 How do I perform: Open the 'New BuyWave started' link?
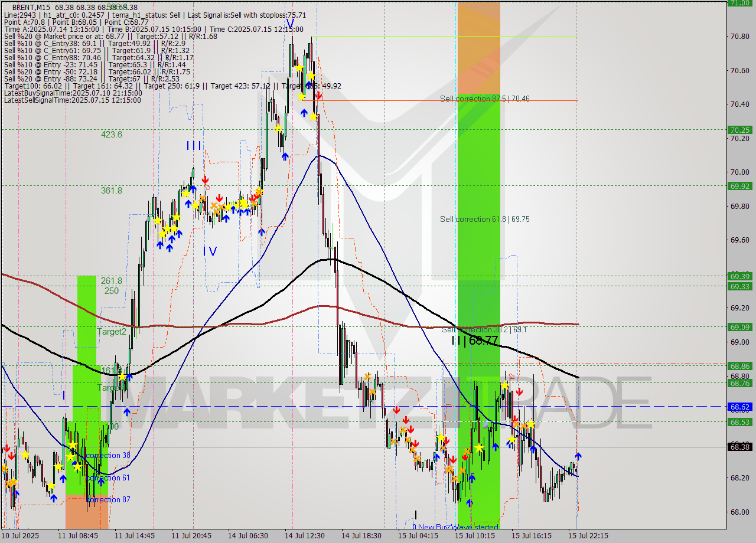[x=456, y=525]
